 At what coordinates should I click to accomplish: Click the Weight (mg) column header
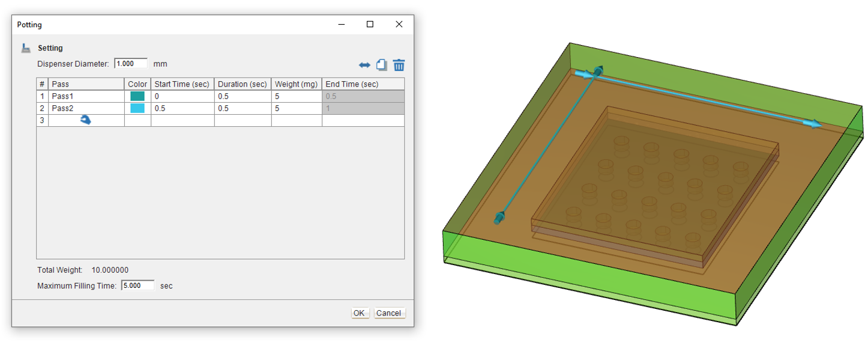(297, 84)
